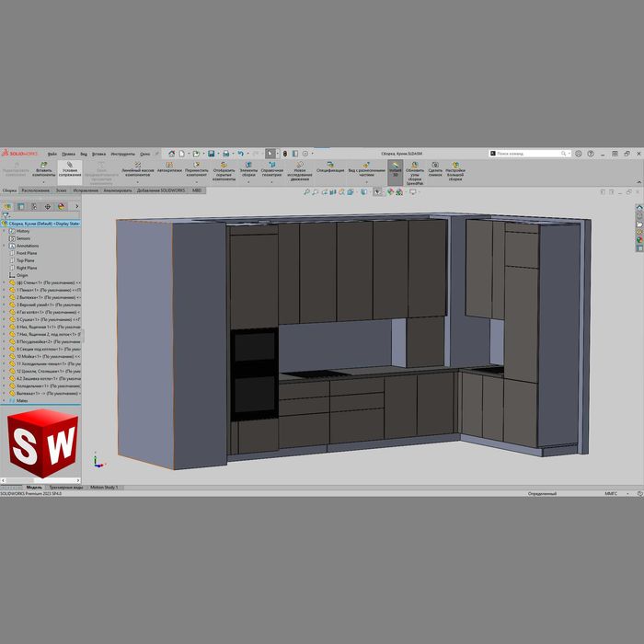The width and height of the screenshot is (644, 644).
Task: Click the Home icon in quick toolbar
Action: tap(172, 154)
